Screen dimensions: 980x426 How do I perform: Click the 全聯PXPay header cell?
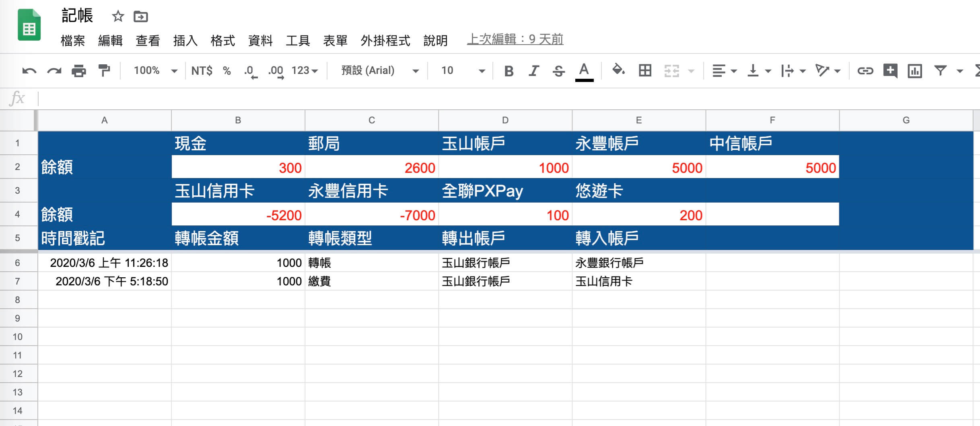tap(505, 191)
